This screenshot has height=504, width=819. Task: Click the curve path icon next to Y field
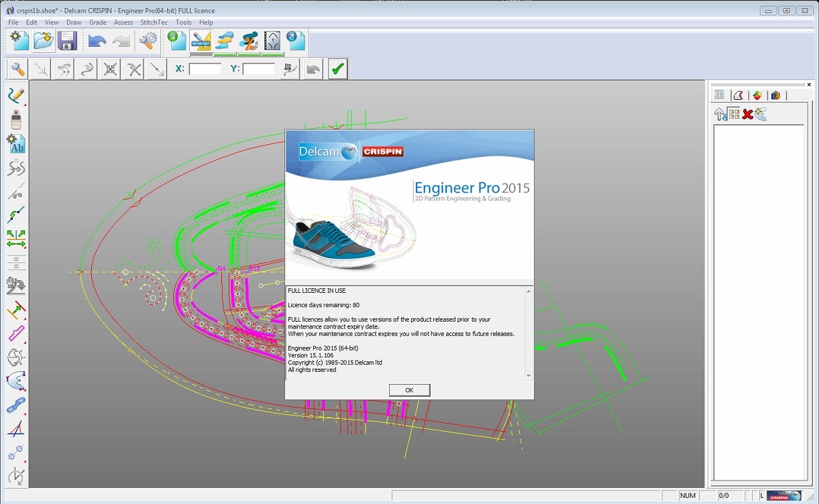point(290,68)
